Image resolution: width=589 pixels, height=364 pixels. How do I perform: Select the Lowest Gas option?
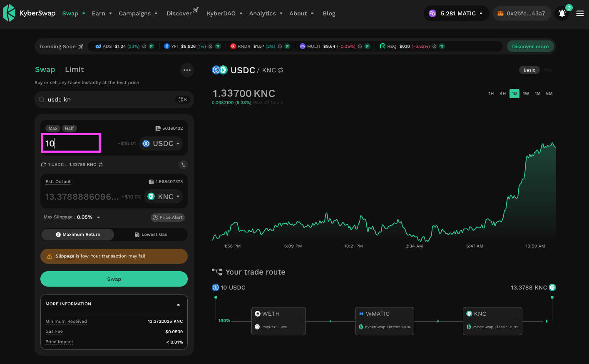(151, 235)
